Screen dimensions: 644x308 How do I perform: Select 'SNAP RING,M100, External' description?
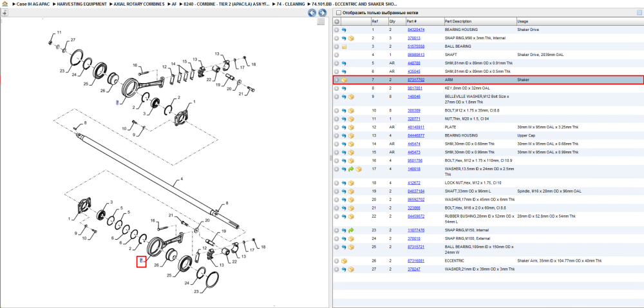[466, 238]
